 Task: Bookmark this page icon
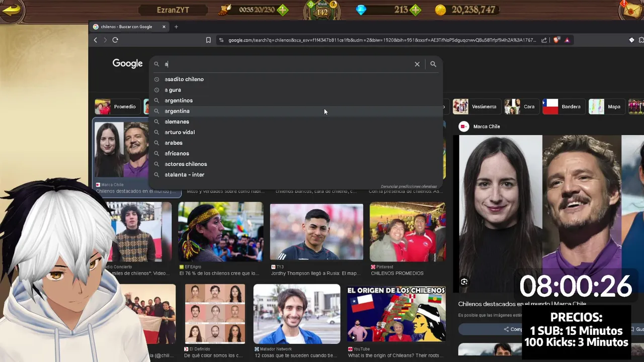click(x=208, y=40)
